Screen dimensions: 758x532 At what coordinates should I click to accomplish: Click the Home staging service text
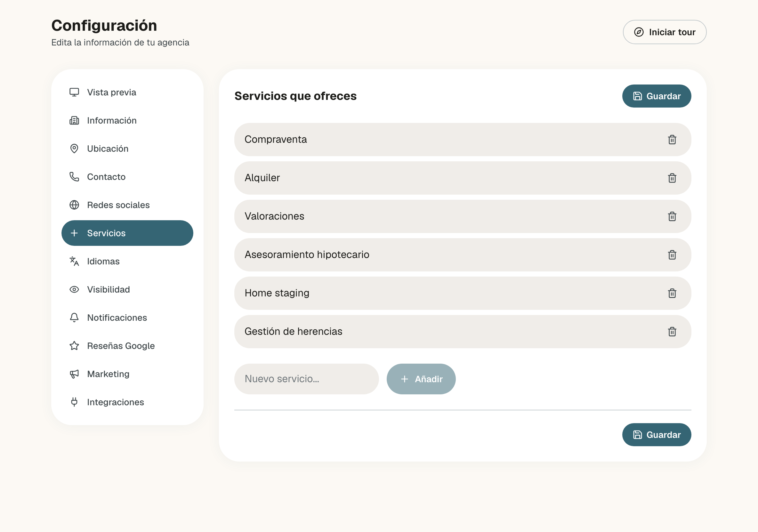pos(277,293)
